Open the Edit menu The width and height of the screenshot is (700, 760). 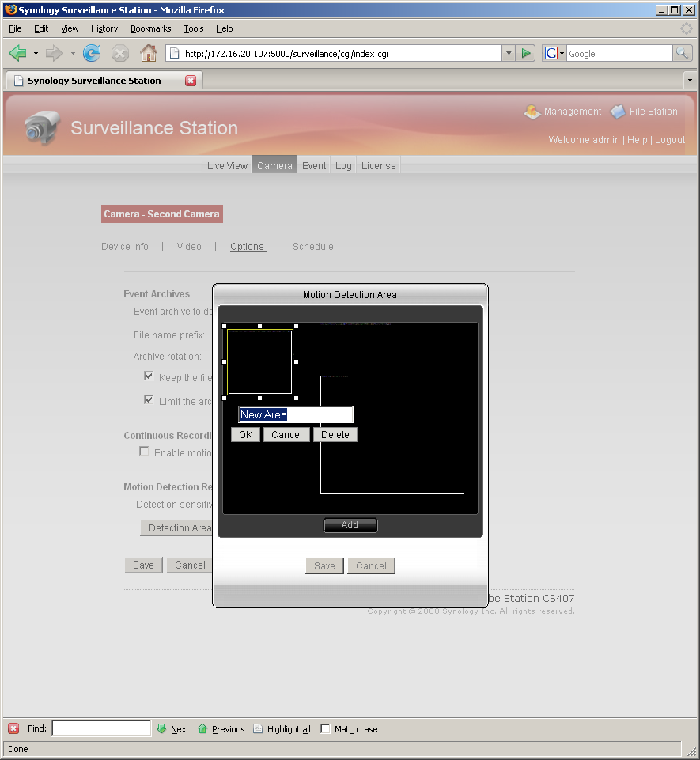[41, 28]
